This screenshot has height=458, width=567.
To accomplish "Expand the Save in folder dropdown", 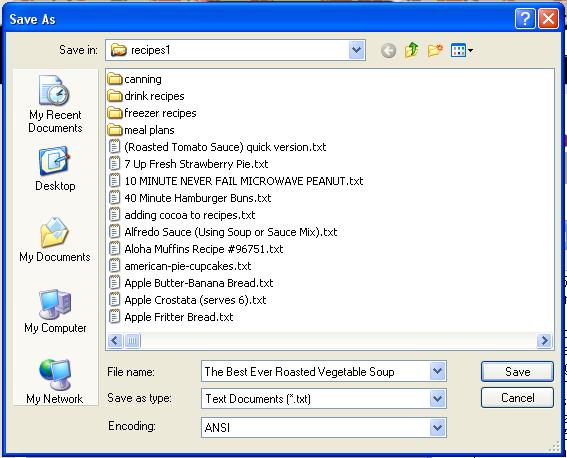I will click(x=357, y=50).
